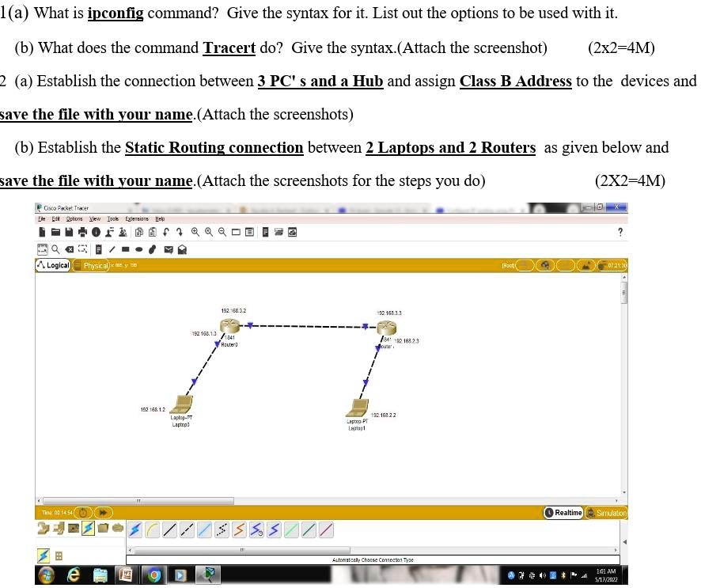
Task: Open the View menu dropdown
Action: click(95, 219)
